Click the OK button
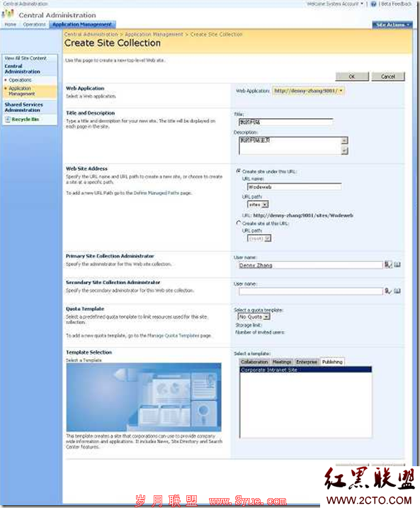Screen dimensions: 420x508 [x=352, y=77]
